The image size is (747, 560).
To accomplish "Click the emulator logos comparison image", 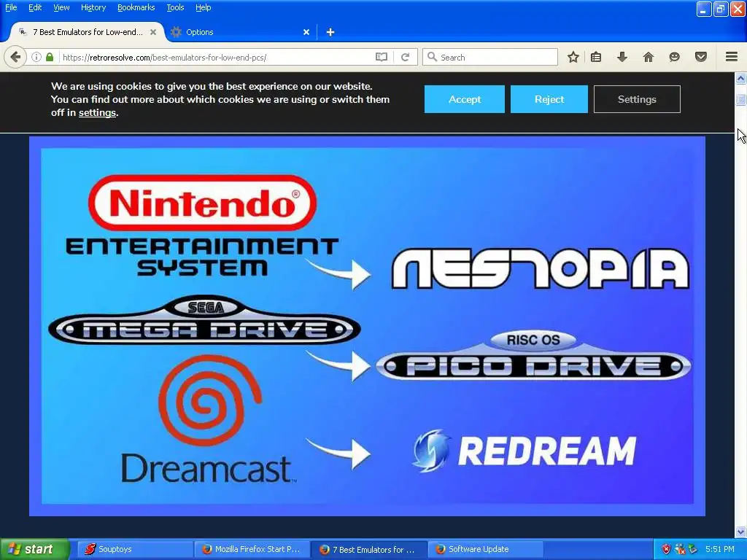I will [x=368, y=326].
